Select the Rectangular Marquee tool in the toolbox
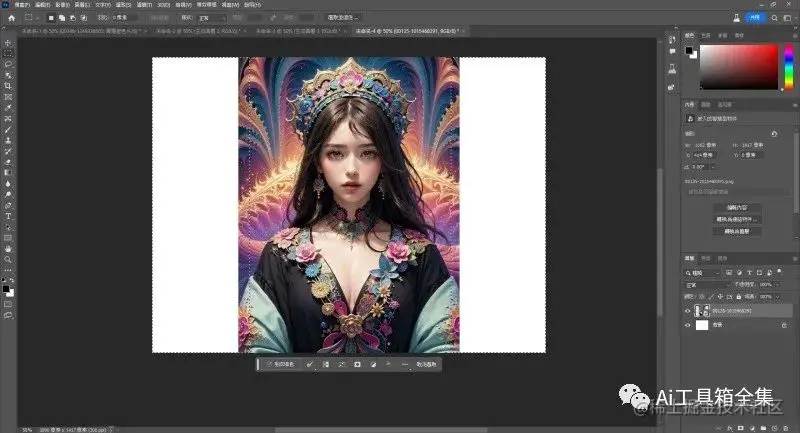 click(x=8, y=54)
